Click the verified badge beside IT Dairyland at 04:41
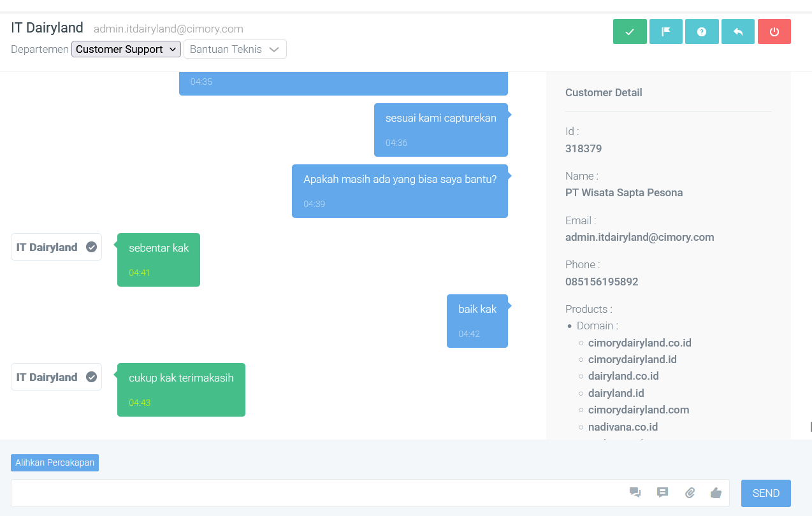 tap(91, 247)
